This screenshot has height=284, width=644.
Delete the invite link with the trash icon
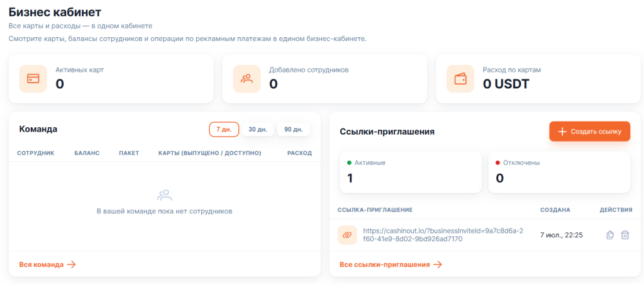pos(625,235)
